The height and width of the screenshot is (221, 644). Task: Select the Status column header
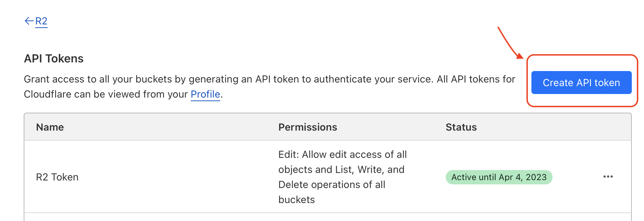coord(461,127)
